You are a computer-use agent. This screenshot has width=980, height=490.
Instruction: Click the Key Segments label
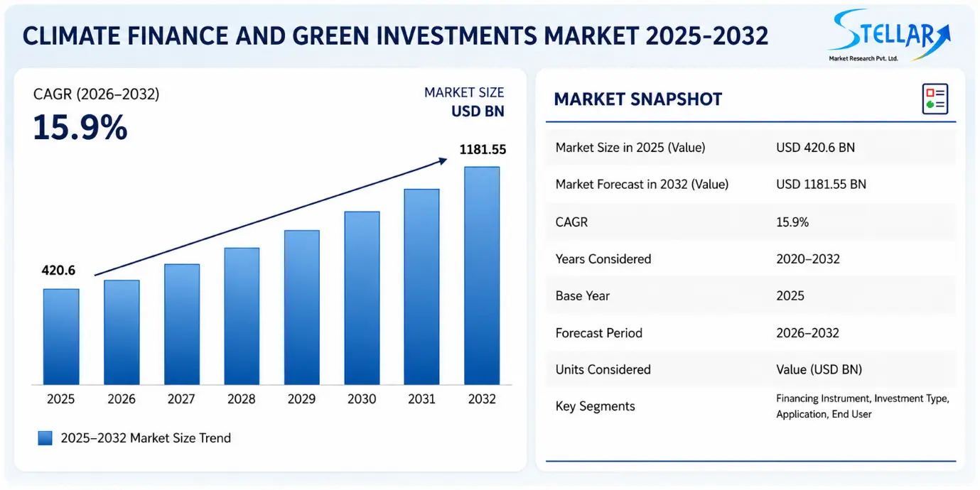596,407
